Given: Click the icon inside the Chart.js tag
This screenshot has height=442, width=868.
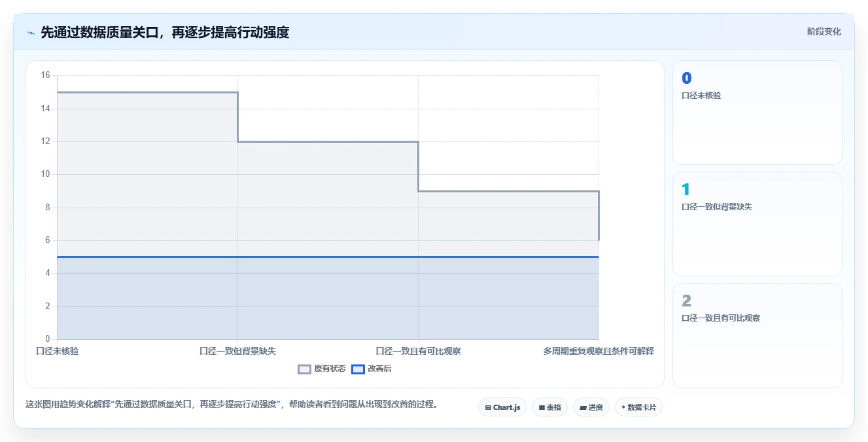Looking at the screenshot, I should tap(488, 407).
